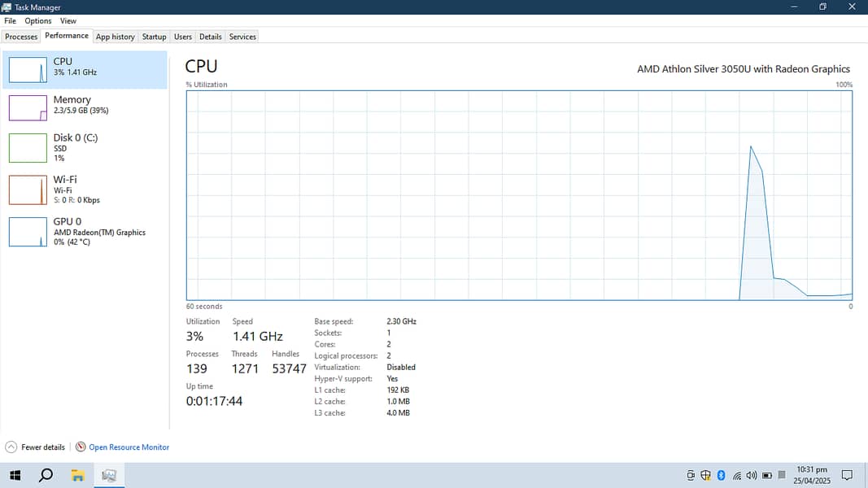868x488 pixels.
Task: Click the AMD Athlon Silver 3050U processor name
Action: (x=744, y=69)
